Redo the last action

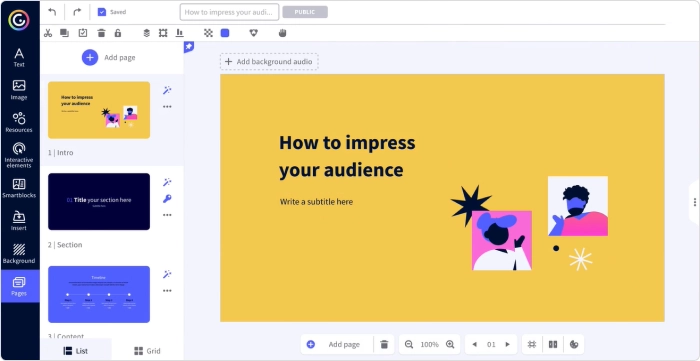pyautogui.click(x=77, y=12)
